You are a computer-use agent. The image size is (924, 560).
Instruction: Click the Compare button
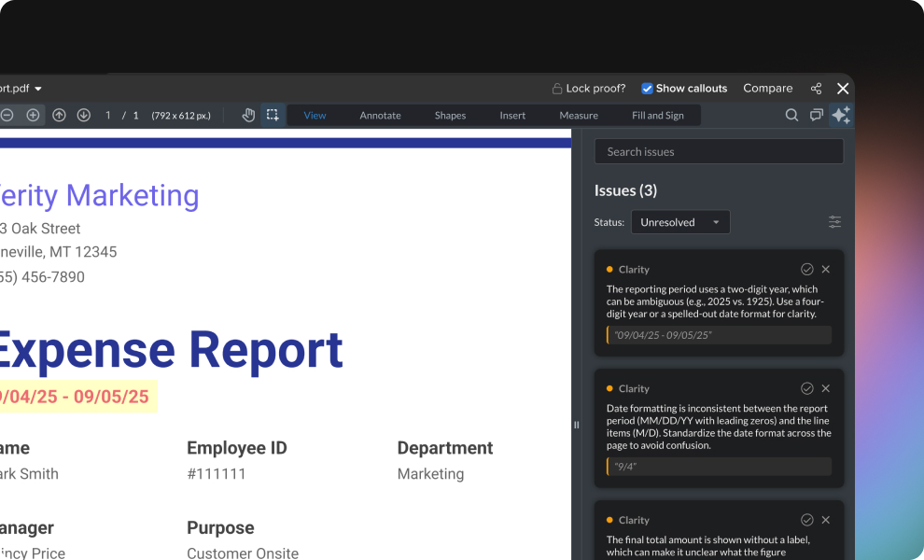767,89
